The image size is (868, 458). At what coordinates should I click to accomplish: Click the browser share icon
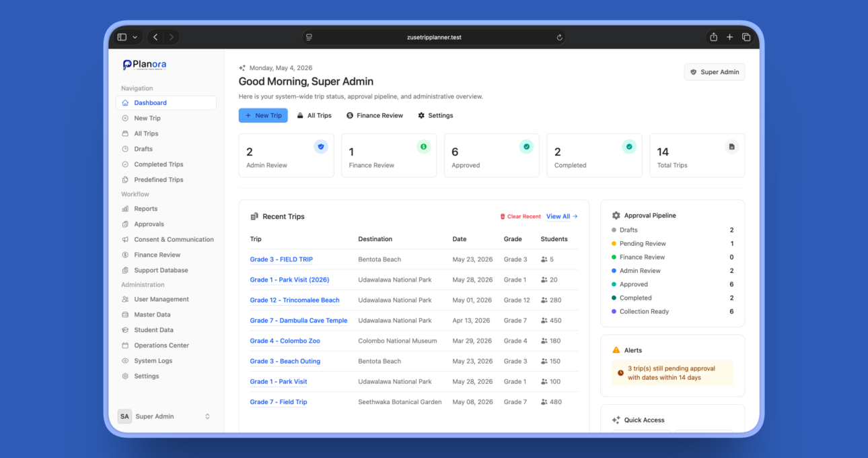click(x=713, y=37)
